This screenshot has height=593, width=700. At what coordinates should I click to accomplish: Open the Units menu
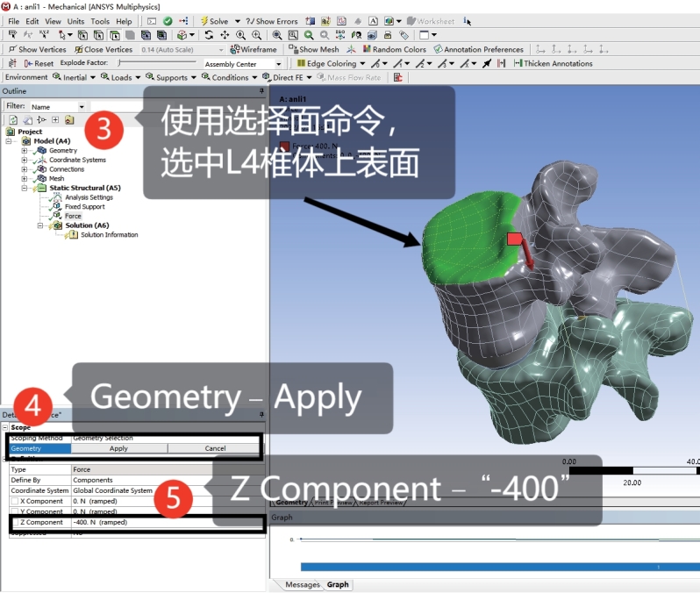75,21
